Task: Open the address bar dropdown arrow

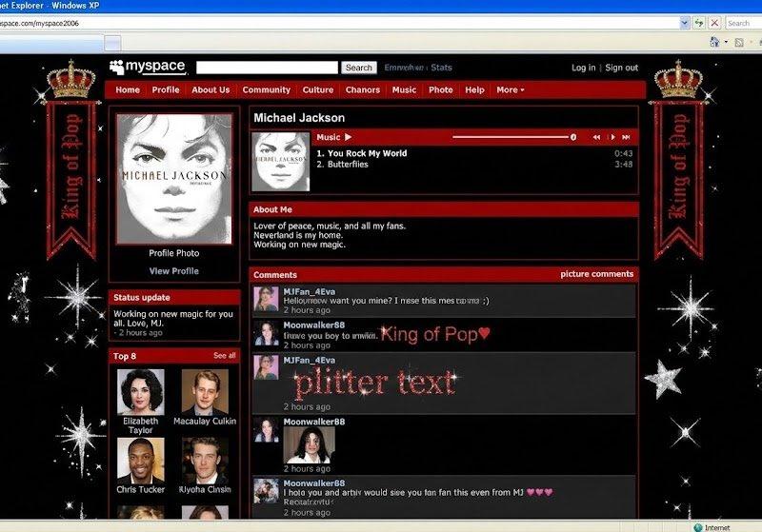Action: (x=685, y=23)
